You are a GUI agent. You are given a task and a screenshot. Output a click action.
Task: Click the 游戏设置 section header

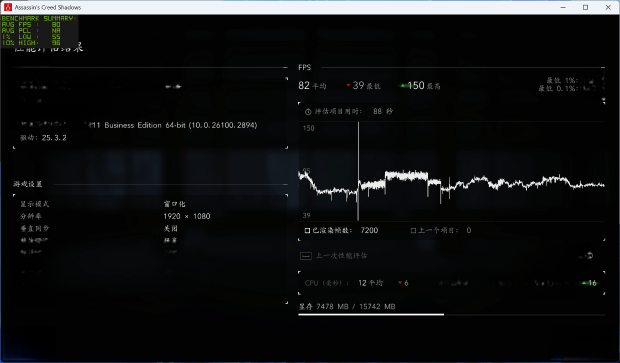click(28, 184)
